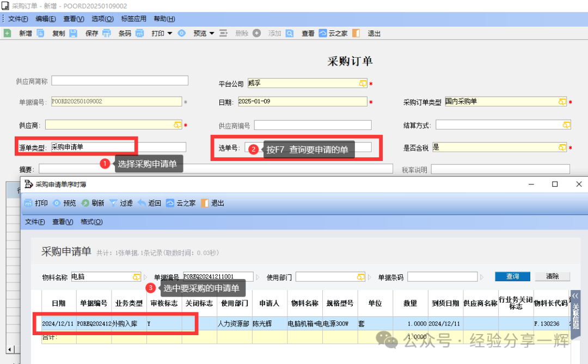
Task: Open the 文件(F) menu in the main window
Action: pyautogui.click(x=18, y=18)
